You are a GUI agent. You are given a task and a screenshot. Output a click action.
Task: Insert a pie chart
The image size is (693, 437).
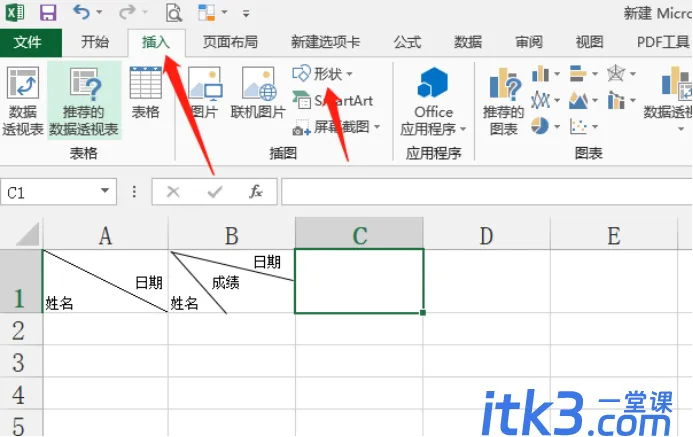[x=545, y=127]
